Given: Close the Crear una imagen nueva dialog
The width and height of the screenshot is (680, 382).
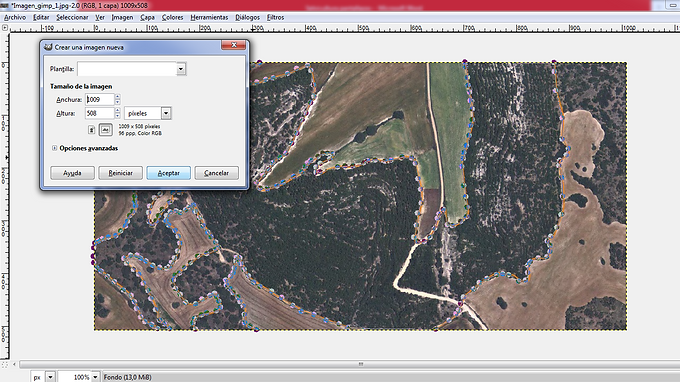Looking at the screenshot, I should 234,45.
